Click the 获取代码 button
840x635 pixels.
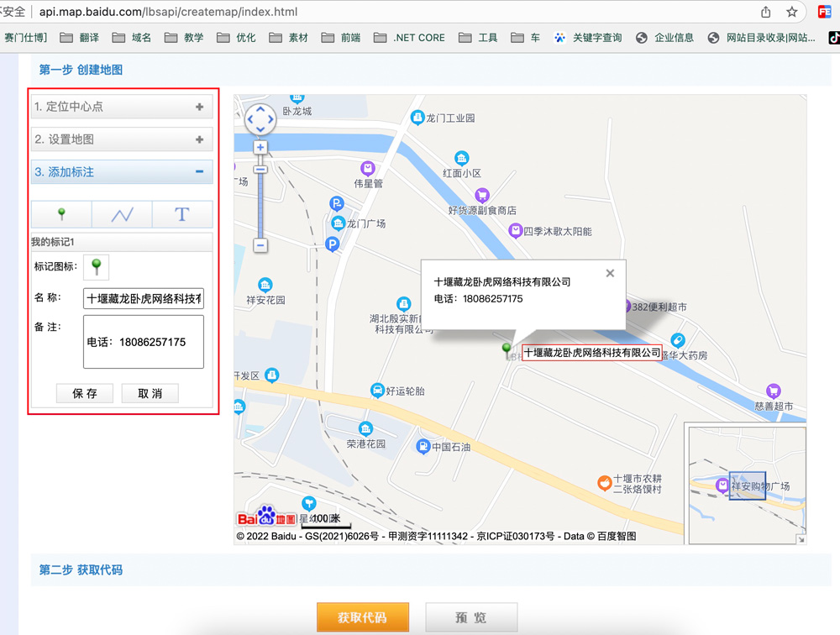click(x=363, y=617)
